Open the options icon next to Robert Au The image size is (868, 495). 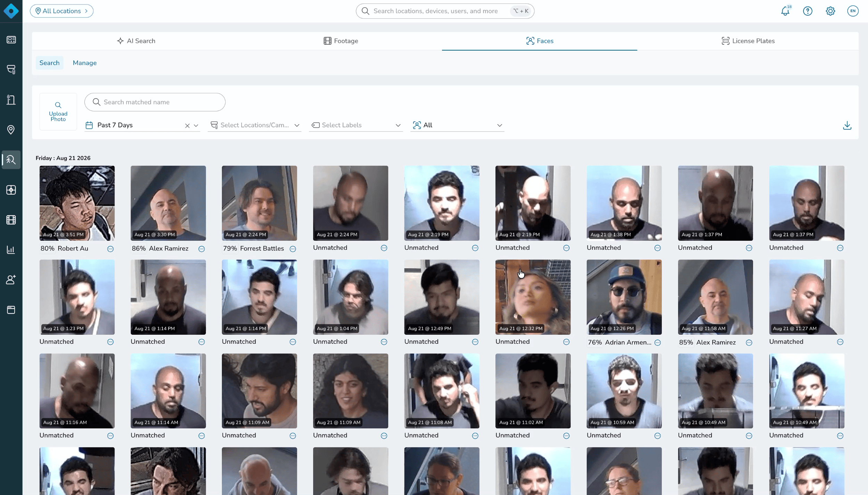tap(110, 249)
